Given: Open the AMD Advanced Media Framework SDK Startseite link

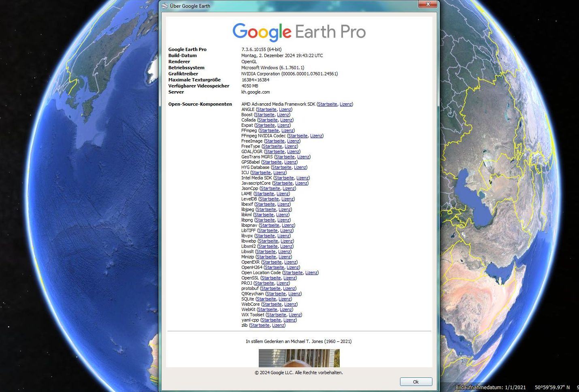Looking at the screenshot, I should click(328, 104).
